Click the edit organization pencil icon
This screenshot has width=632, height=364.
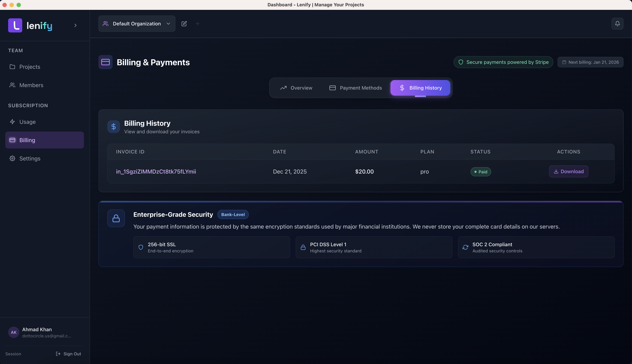184,24
